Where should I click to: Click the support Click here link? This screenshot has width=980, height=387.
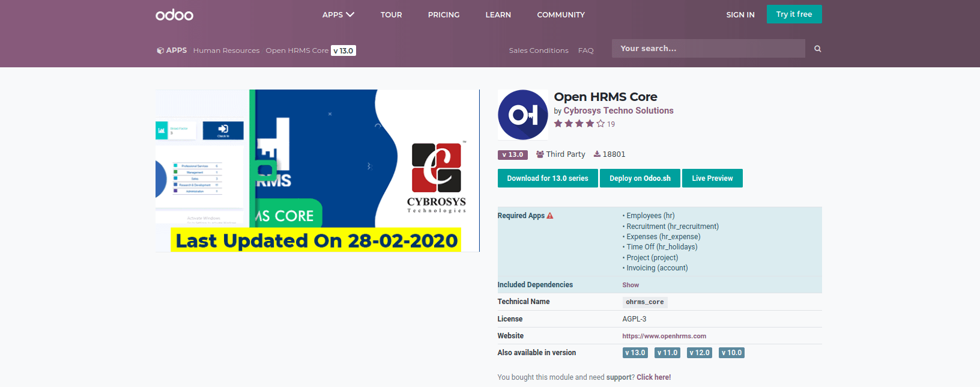point(653,377)
